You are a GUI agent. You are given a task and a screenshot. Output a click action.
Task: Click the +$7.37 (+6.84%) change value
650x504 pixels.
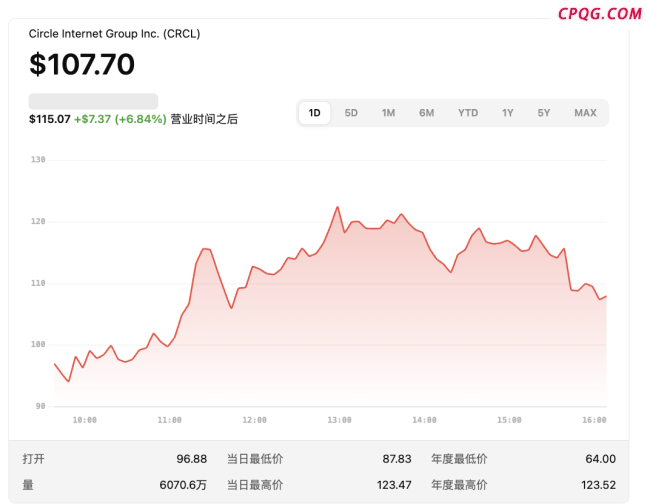[x=120, y=119]
